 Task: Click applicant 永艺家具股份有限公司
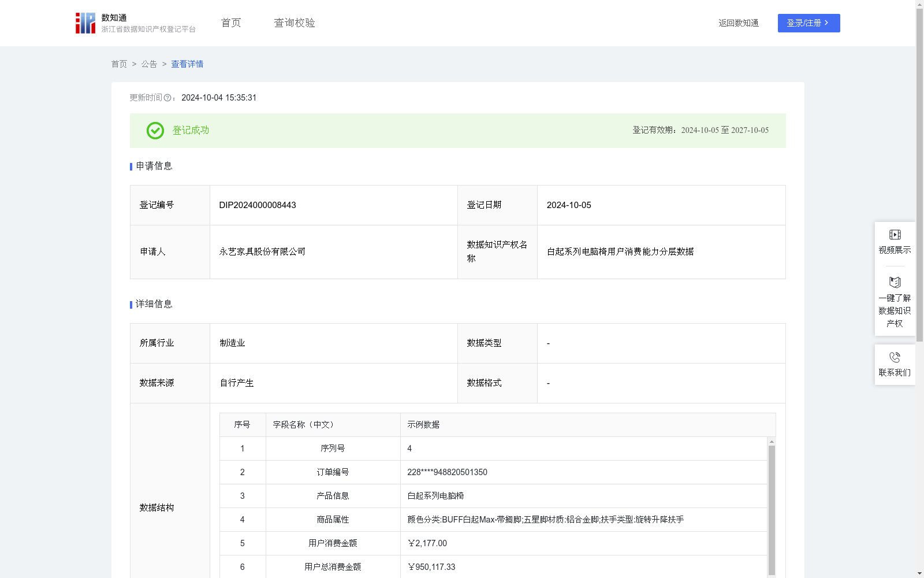[262, 252]
